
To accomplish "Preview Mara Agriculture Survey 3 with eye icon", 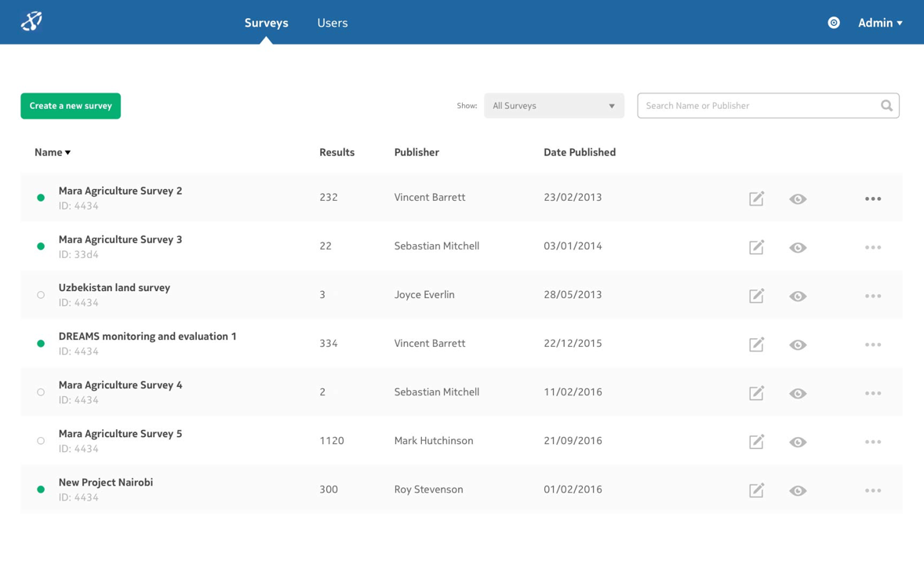I will (x=798, y=248).
